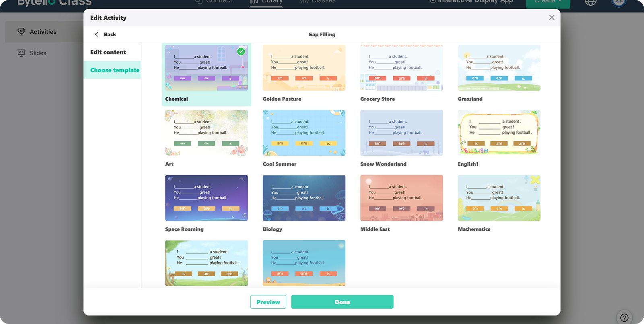
Task: Select the Golden Pasture template
Action: (304, 68)
